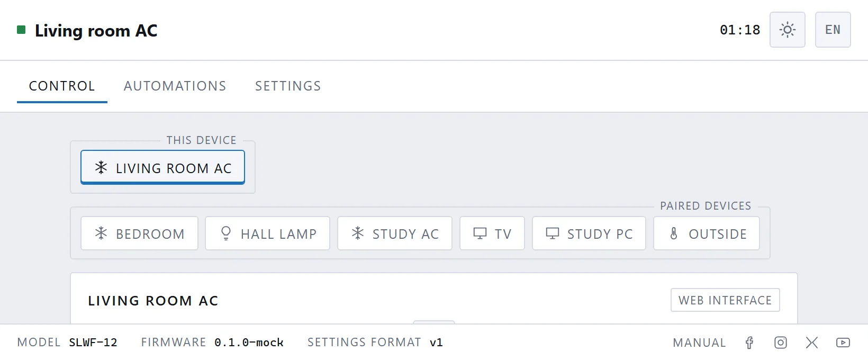Select the TV paired device
Screen dimensions: 868x360
pyautogui.click(x=492, y=233)
